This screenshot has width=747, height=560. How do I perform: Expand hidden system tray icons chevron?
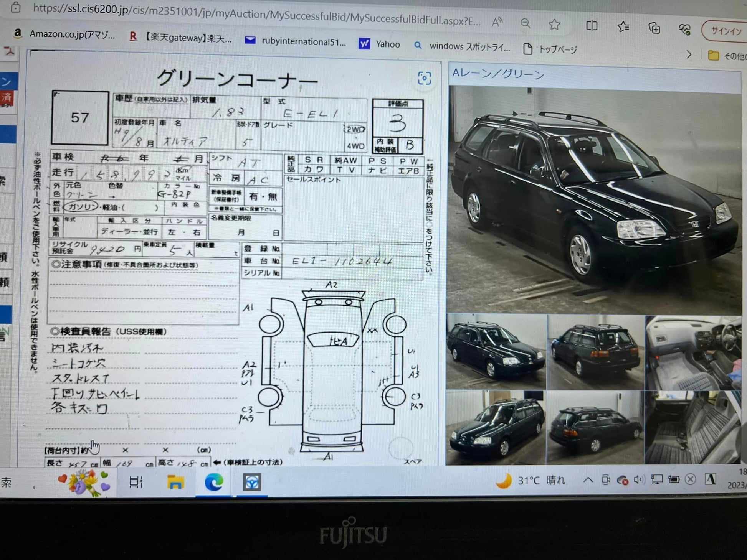click(588, 479)
